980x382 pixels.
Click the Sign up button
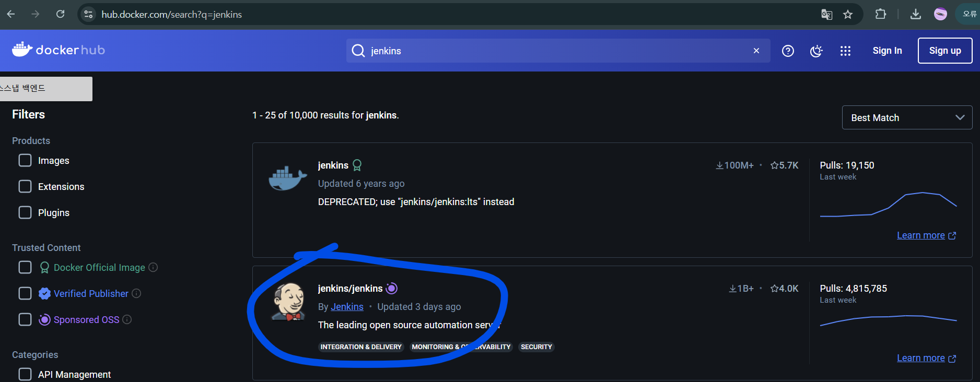tap(945, 51)
